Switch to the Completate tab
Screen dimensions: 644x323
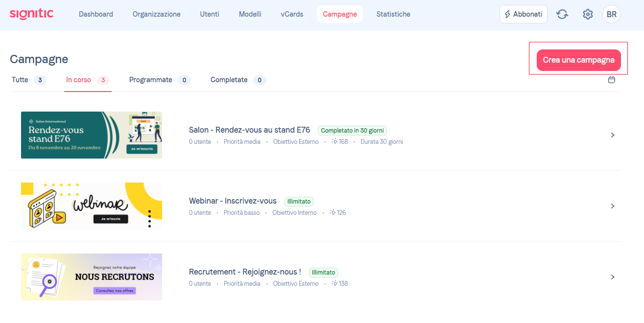click(238, 80)
